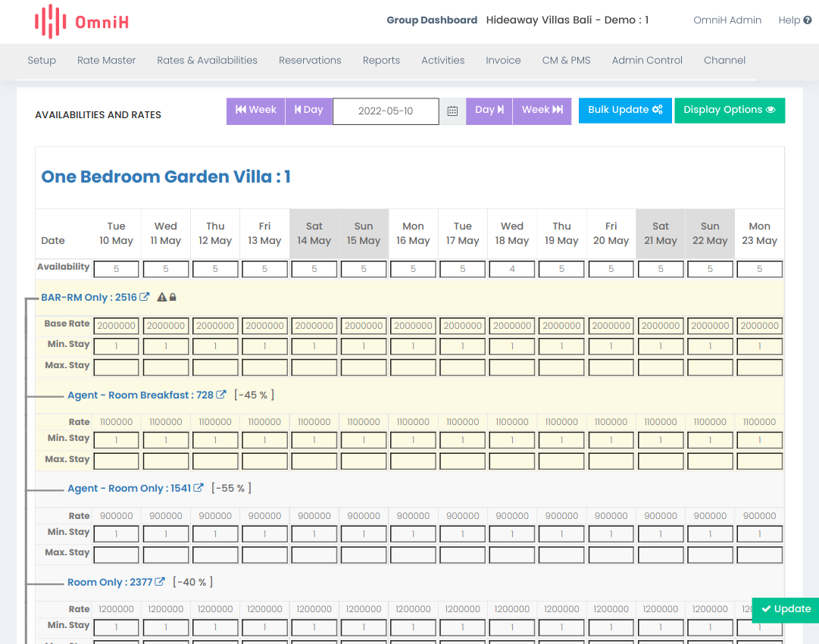Switch to the Reports tab

pos(381,60)
